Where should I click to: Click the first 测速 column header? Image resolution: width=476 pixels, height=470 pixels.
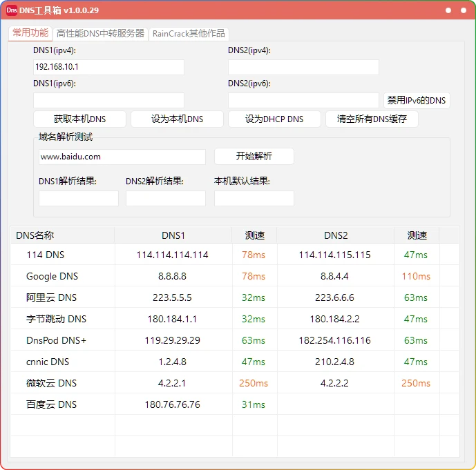[x=255, y=235]
